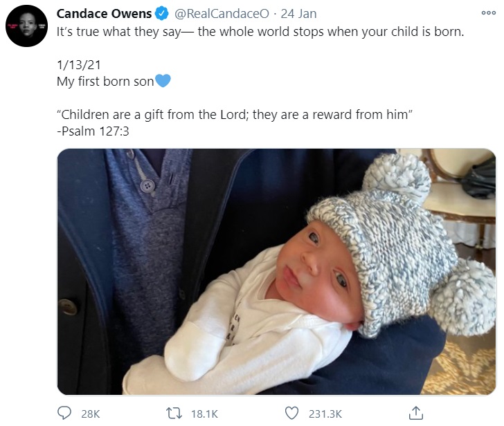Image resolution: width=504 pixels, height=426 pixels.
Task: Open the tweet's more options menu
Action: (488, 13)
